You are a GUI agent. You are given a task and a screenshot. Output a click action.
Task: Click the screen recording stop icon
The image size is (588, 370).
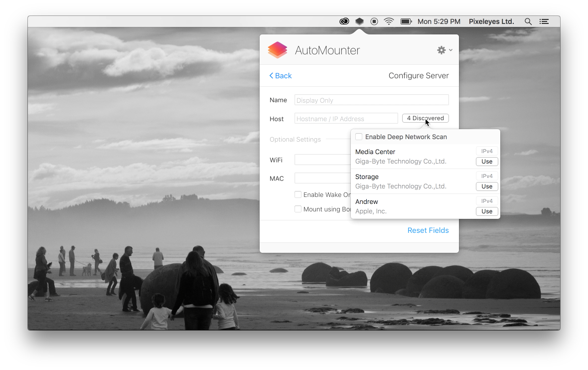point(374,21)
